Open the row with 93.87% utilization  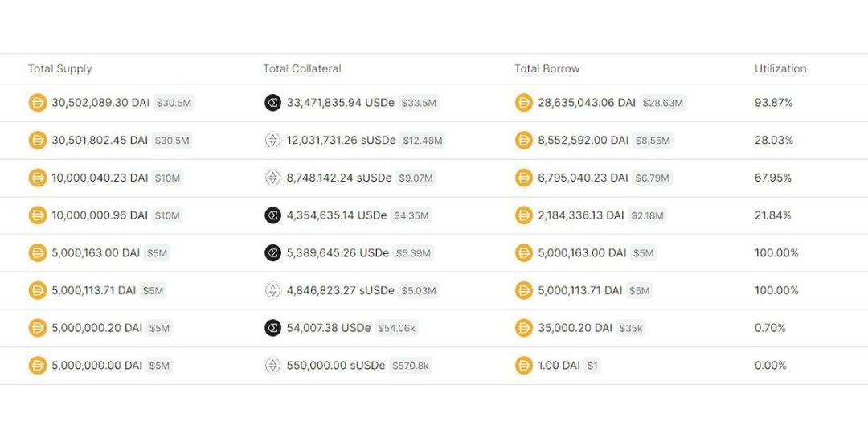click(x=434, y=103)
